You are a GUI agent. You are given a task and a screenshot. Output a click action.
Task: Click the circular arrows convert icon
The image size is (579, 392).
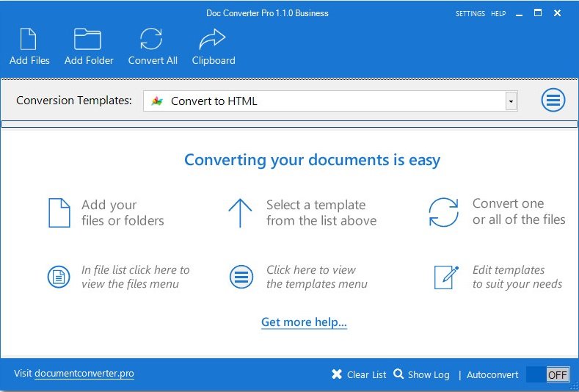coord(443,213)
